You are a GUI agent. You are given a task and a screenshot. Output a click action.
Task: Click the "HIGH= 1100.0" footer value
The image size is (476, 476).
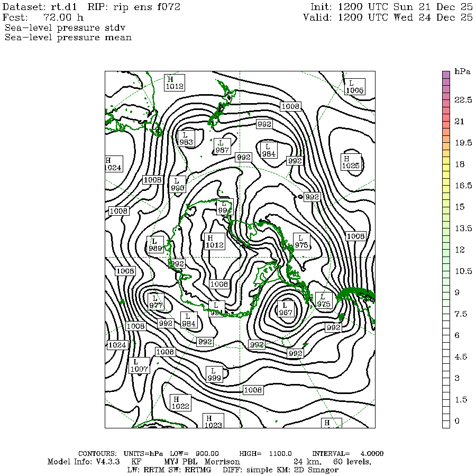[x=266, y=454]
